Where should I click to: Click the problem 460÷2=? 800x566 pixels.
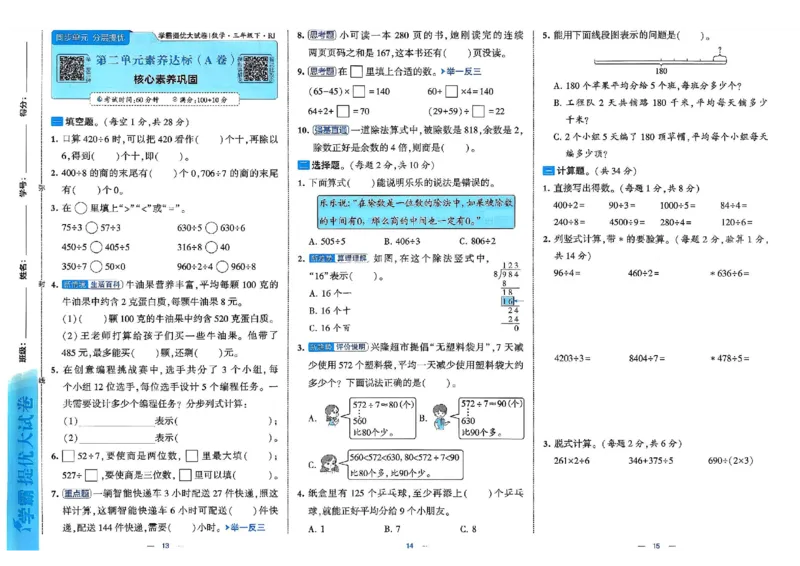643,273
